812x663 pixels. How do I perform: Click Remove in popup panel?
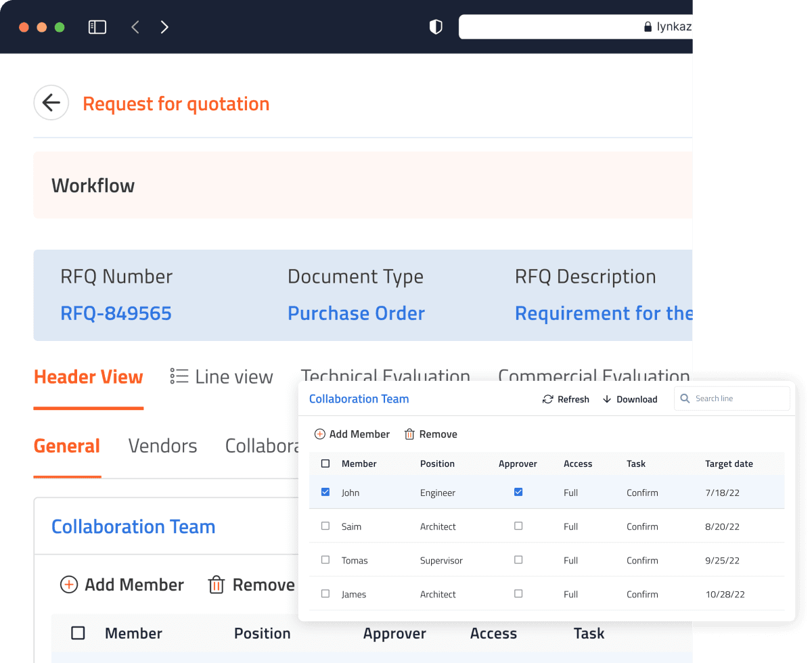click(431, 434)
